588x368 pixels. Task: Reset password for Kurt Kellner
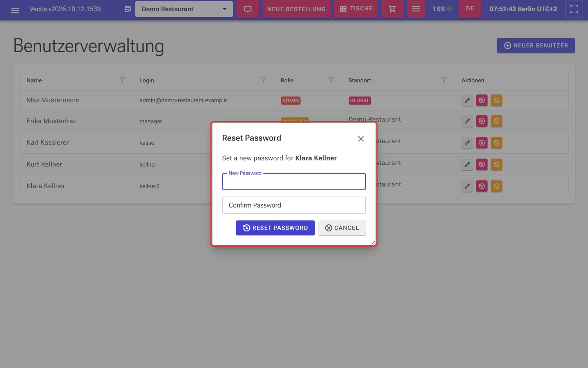(x=482, y=164)
